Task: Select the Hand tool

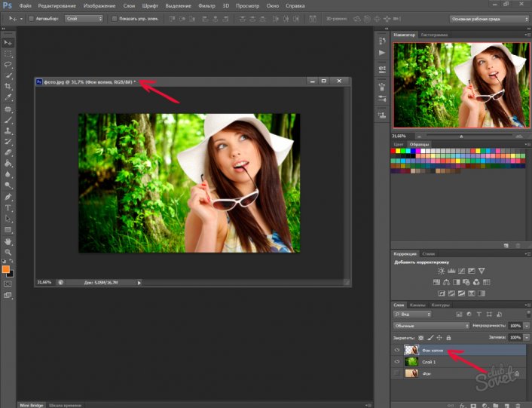Action: [x=8, y=241]
